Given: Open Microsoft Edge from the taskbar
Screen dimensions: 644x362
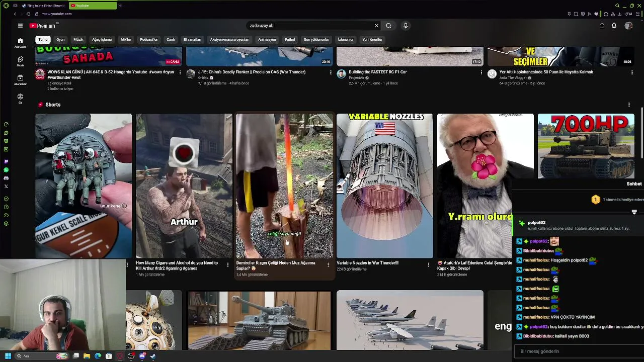Looking at the screenshot, I should [98, 356].
